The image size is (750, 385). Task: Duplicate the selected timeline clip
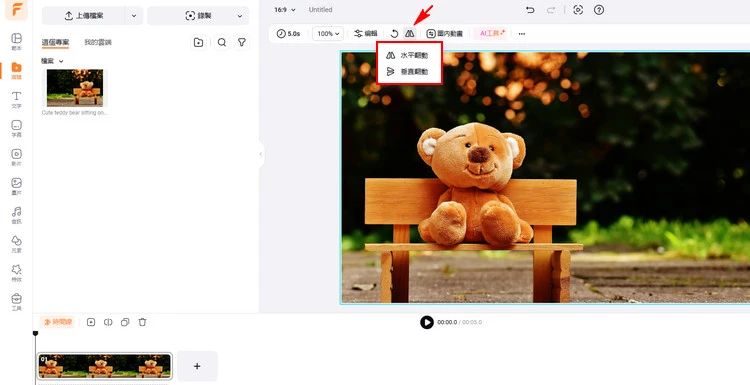(x=125, y=322)
